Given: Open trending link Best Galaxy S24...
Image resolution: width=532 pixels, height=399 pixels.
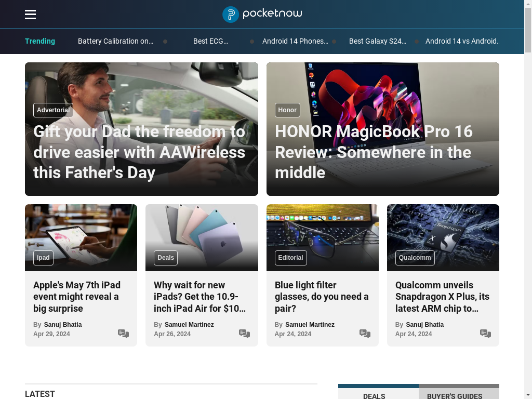Looking at the screenshot, I should (x=377, y=41).
